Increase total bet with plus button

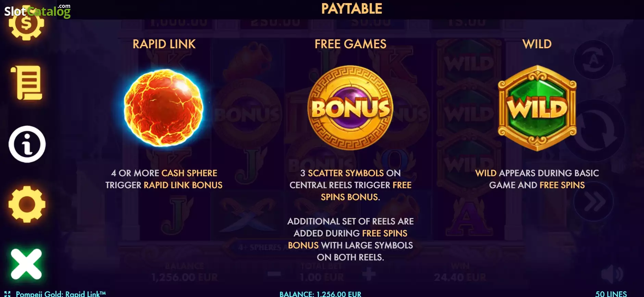coord(369,274)
